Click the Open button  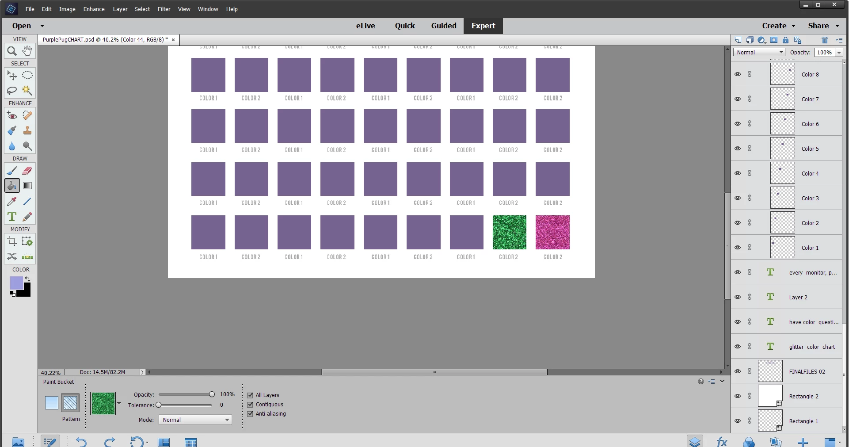[x=27, y=26]
